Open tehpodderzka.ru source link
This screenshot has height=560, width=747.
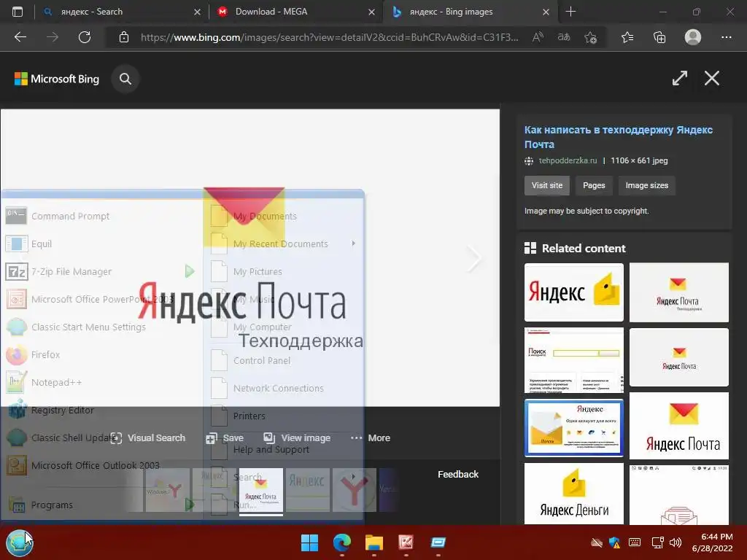(x=568, y=160)
